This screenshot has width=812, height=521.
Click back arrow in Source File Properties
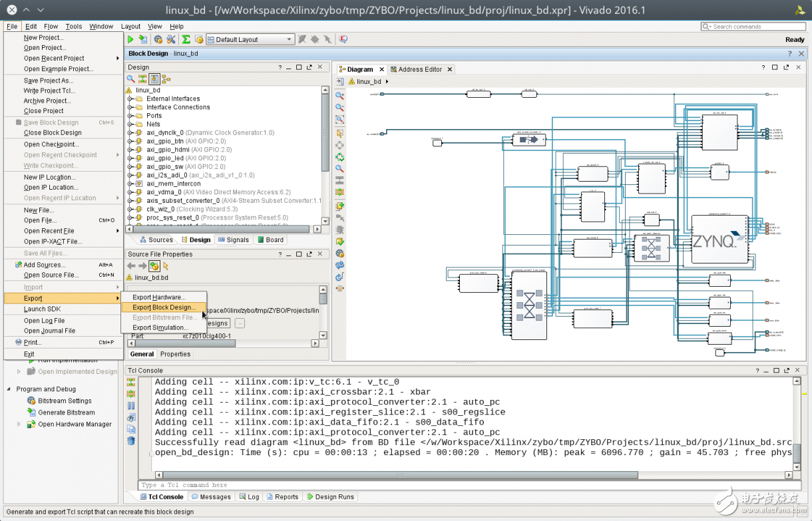(x=131, y=266)
